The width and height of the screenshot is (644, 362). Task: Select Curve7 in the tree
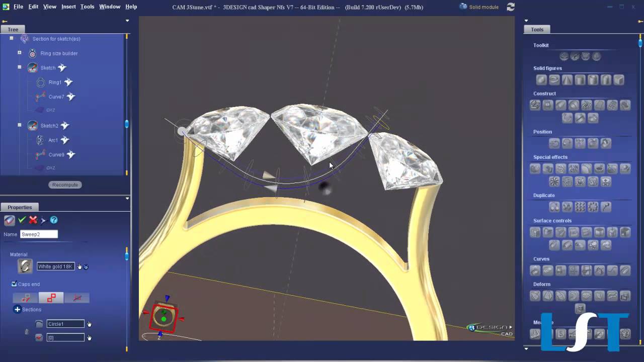[56, 97]
